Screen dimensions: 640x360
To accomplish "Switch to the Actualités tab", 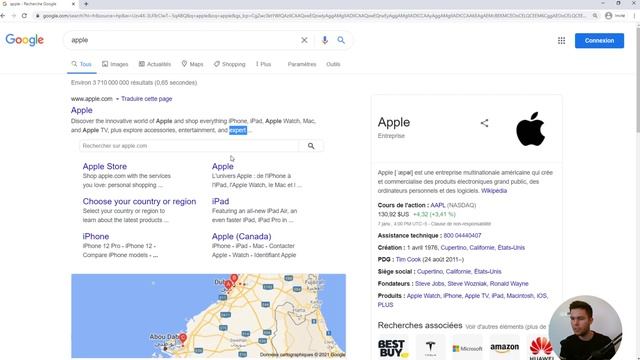I will point(155,64).
